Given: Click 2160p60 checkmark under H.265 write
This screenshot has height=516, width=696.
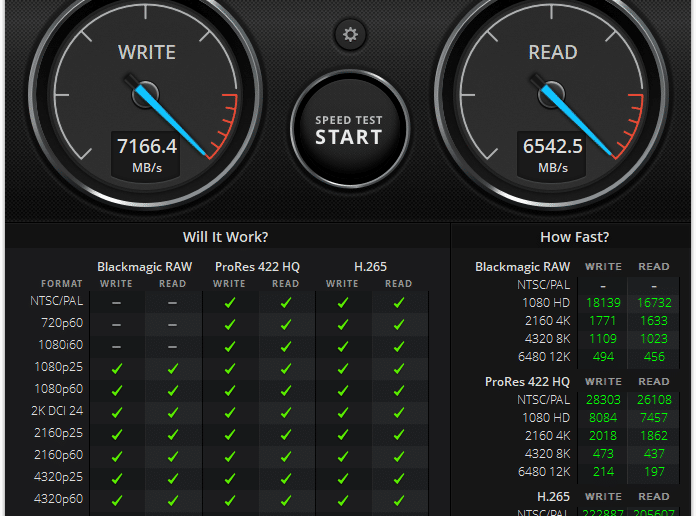Looking at the screenshot, I should pyautogui.click(x=343, y=456).
